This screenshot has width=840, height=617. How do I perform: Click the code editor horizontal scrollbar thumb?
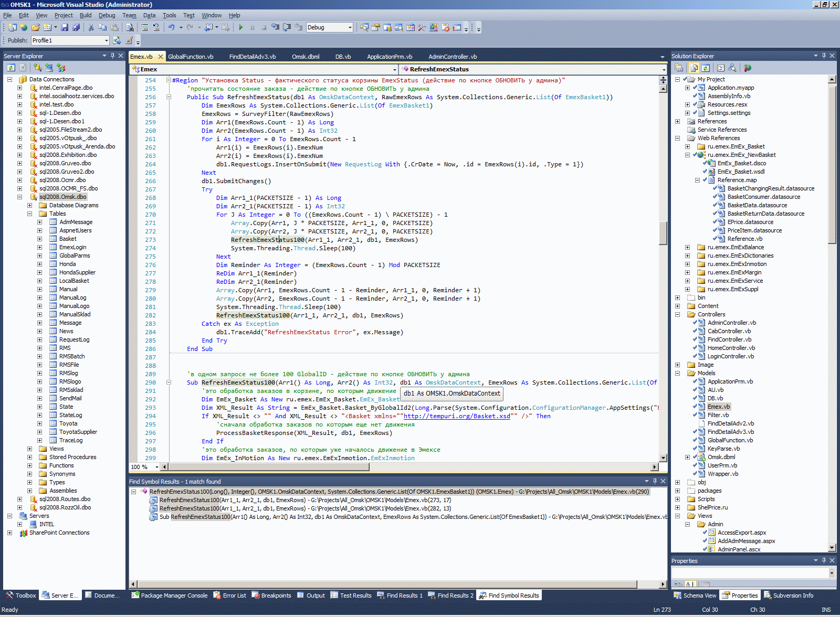[268, 467]
